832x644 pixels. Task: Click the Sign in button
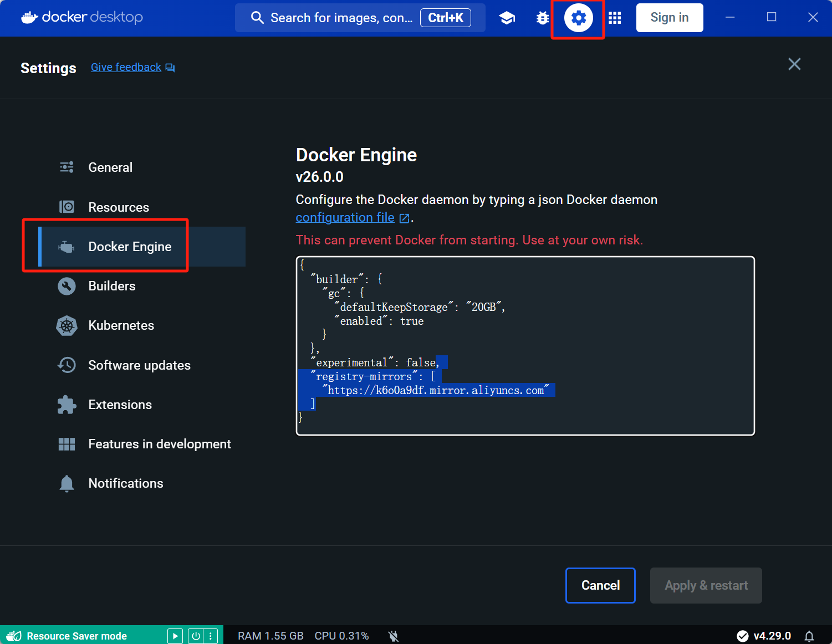click(x=670, y=18)
